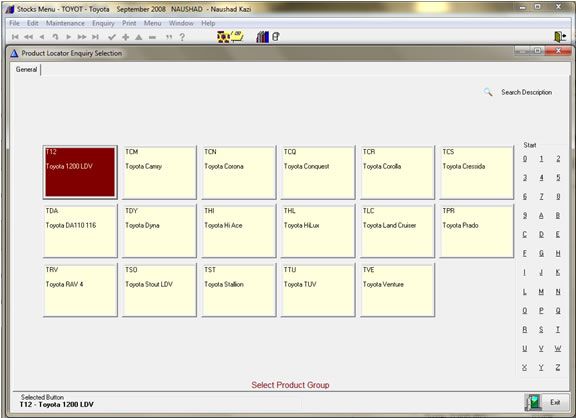This screenshot has width=576, height=418.
Task: Open the Maintenance menu
Action: pos(65,23)
